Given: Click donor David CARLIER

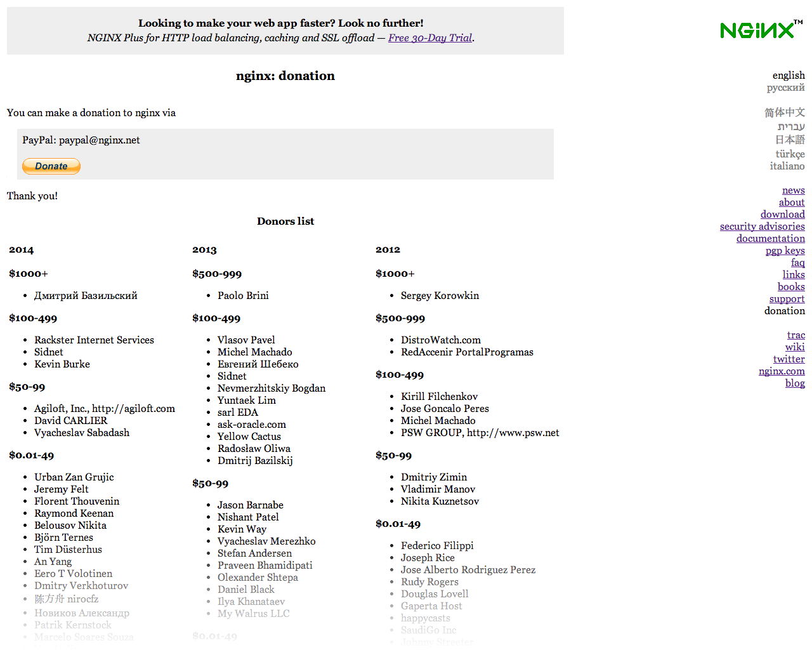Looking at the screenshot, I should [71, 421].
